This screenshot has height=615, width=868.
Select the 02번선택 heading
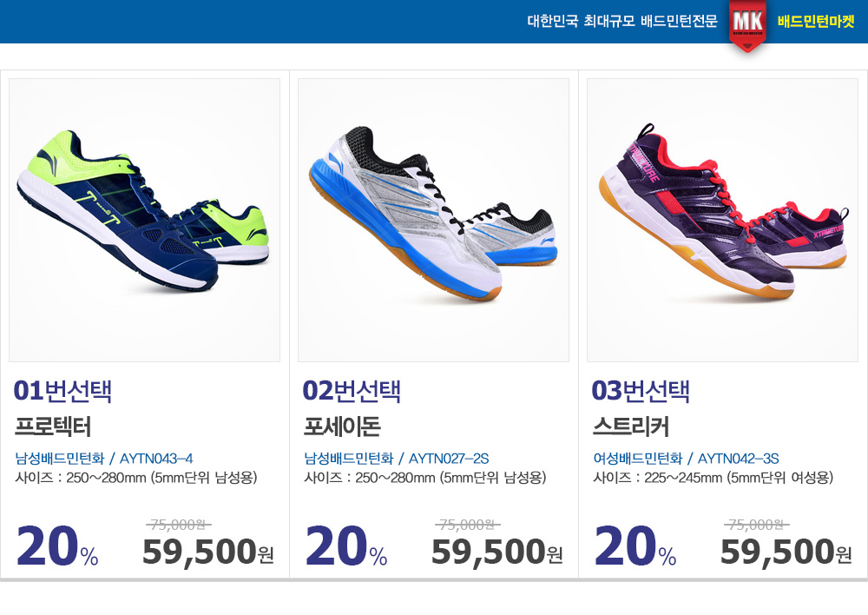click(352, 391)
